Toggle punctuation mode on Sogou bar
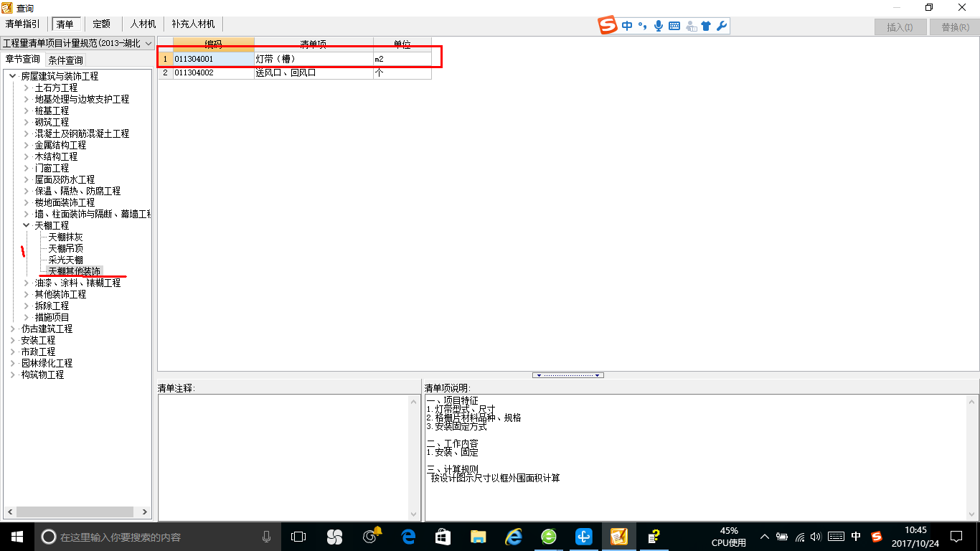 click(x=643, y=26)
